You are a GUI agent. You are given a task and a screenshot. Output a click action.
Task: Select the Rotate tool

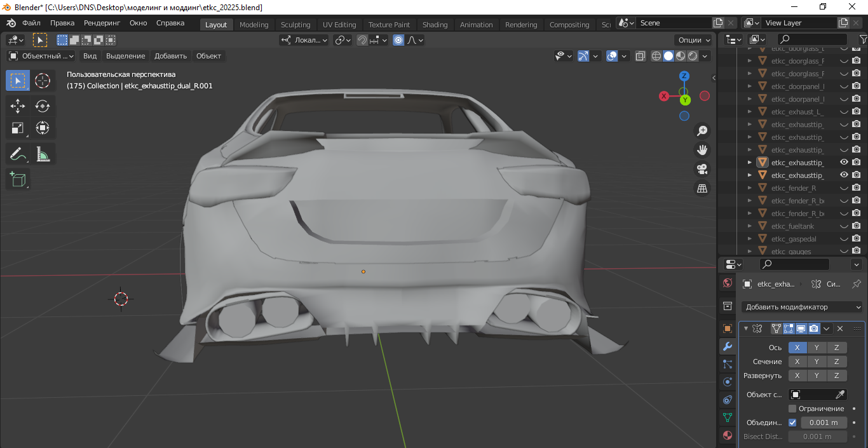click(x=43, y=106)
